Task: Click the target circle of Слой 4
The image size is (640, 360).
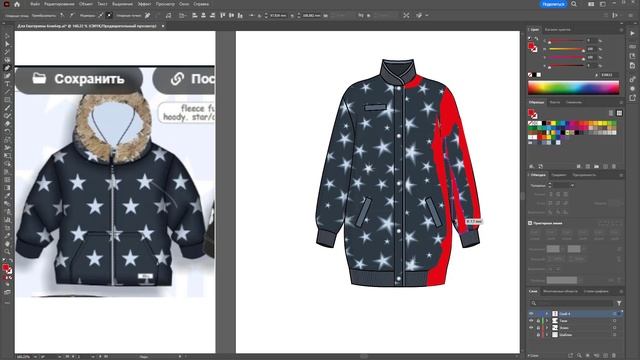Action: 614,314
